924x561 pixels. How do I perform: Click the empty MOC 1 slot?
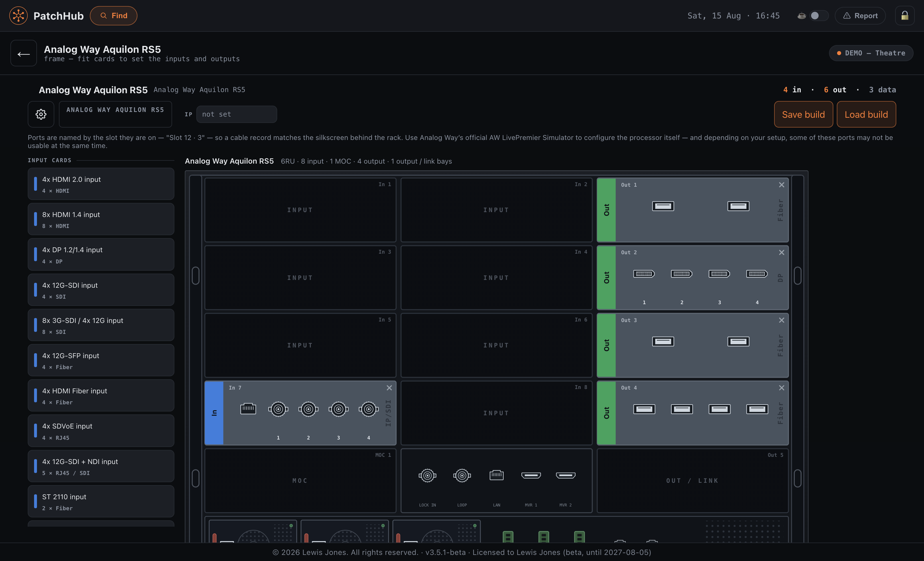(300, 480)
